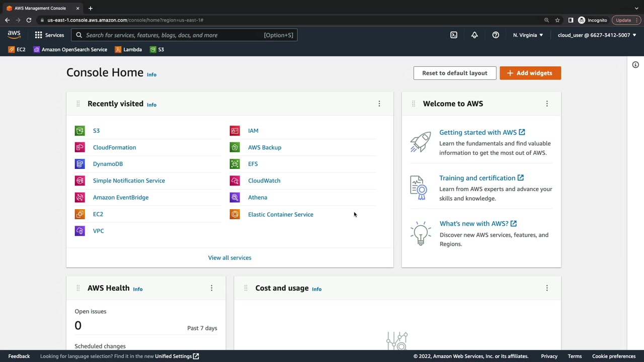
Task: Open the Services grid menu
Action: coord(49,35)
